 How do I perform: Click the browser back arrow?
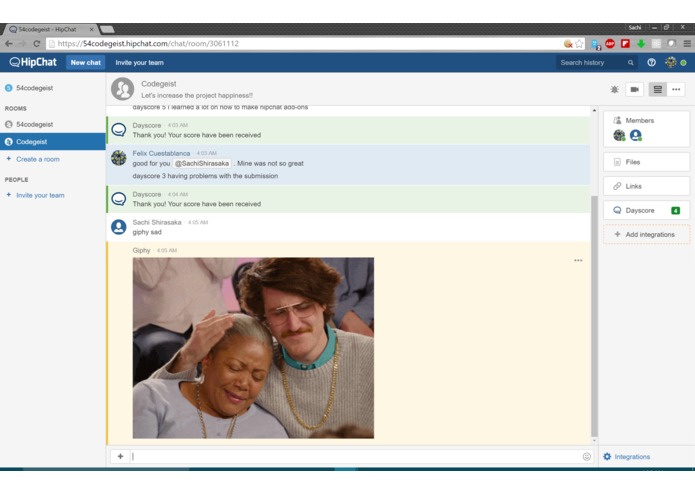(9, 43)
